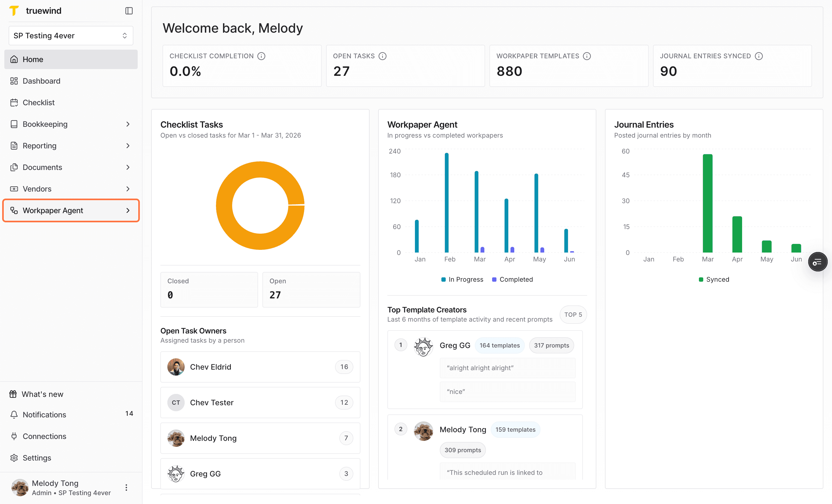Click the What's new gift icon
The image size is (832, 504).
(x=13, y=394)
